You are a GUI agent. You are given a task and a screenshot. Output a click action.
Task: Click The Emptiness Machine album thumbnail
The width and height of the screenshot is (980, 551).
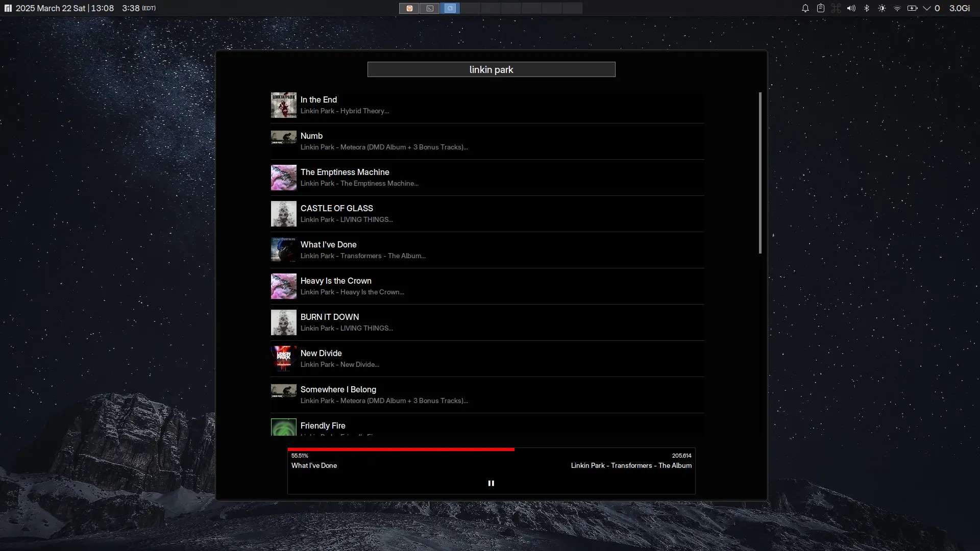(283, 178)
